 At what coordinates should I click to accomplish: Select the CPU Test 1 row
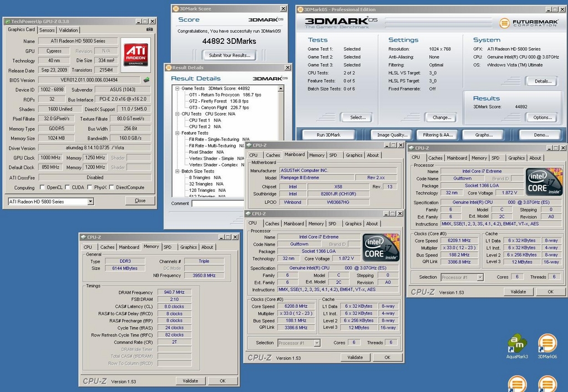[205, 120]
